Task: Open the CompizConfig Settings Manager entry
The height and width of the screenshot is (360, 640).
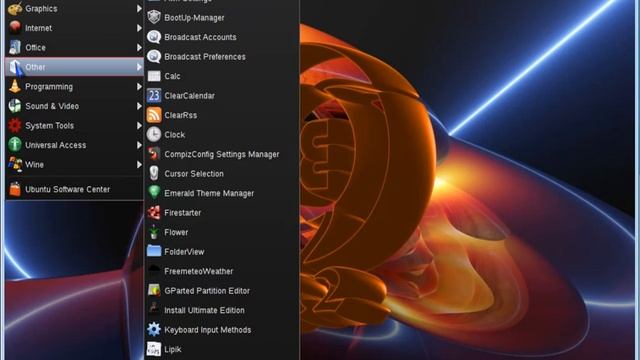Action: point(222,154)
